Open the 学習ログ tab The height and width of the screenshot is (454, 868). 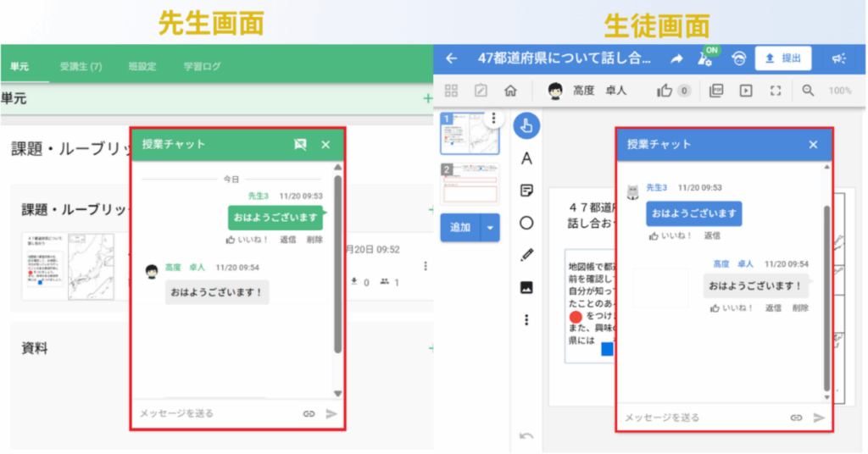(202, 66)
